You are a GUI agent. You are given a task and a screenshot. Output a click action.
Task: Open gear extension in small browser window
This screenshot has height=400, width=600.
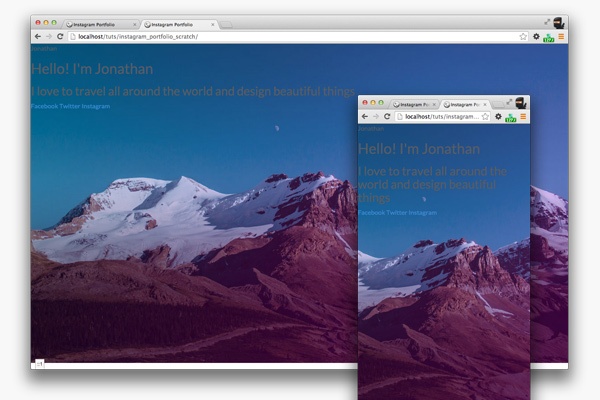pyautogui.click(x=498, y=116)
